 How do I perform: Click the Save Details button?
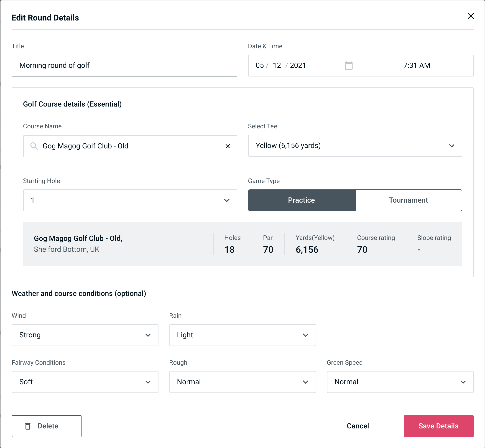point(438,426)
